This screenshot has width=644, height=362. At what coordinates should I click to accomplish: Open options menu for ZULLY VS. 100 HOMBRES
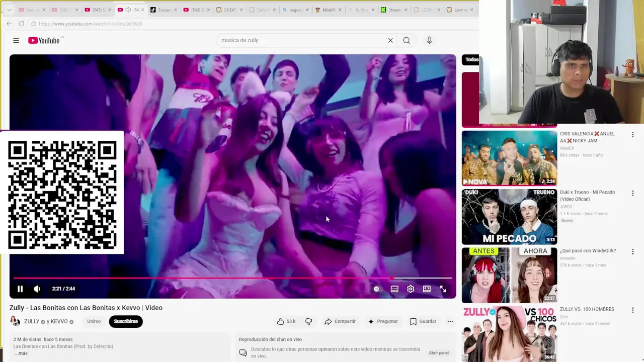pyautogui.click(x=632, y=310)
